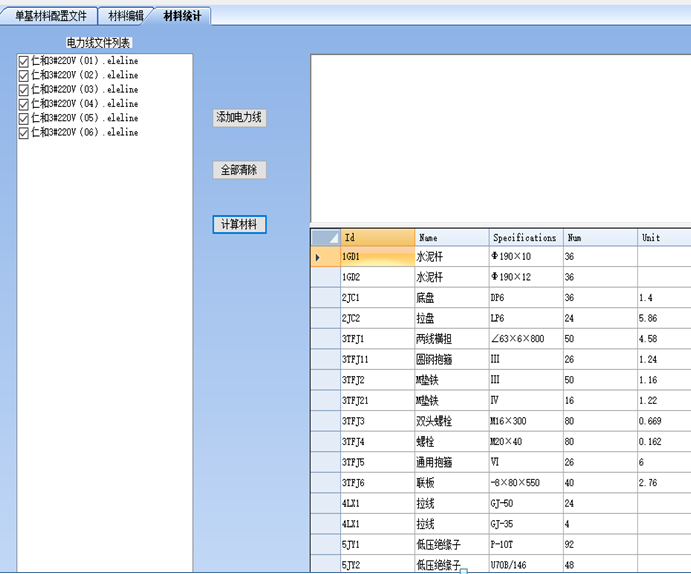Viewport: 691px width, 574px height.
Task: Sort the table by Id column header
Action: (377, 238)
